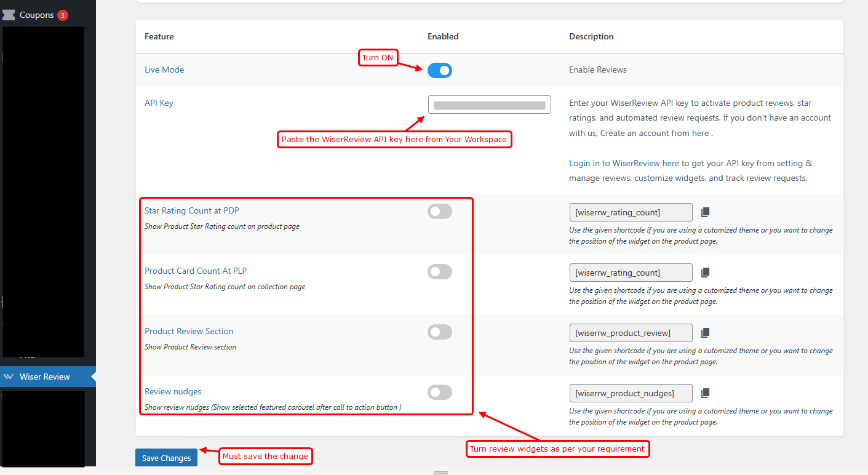Focus the API Key input field
This screenshot has width=868, height=475.
(x=490, y=105)
